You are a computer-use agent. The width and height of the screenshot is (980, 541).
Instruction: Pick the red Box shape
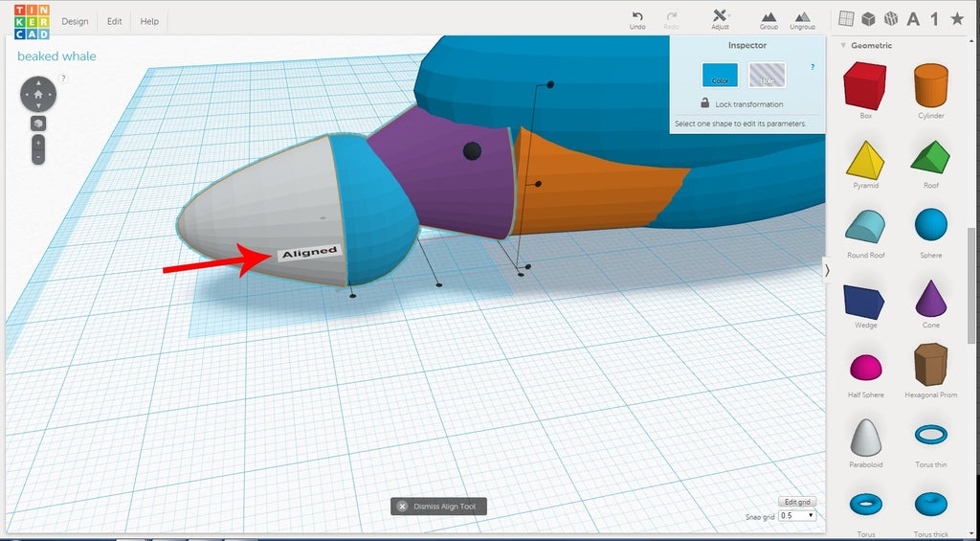(x=865, y=86)
